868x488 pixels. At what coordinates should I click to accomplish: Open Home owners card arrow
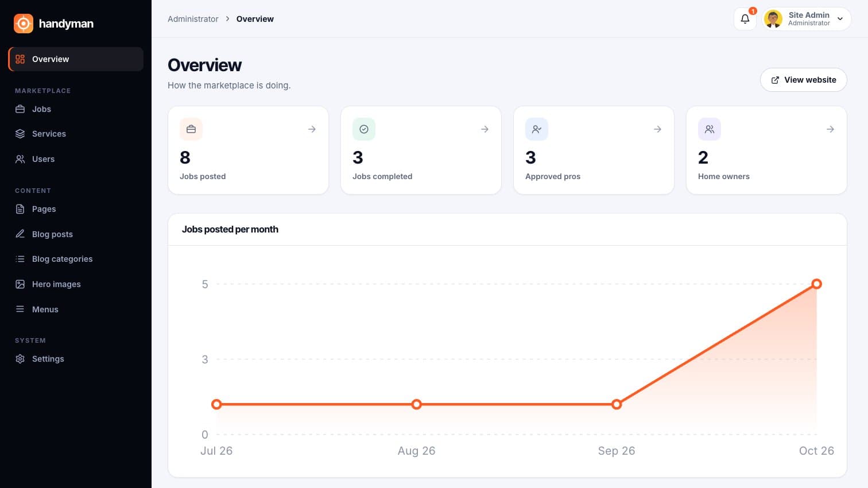pos(830,129)
